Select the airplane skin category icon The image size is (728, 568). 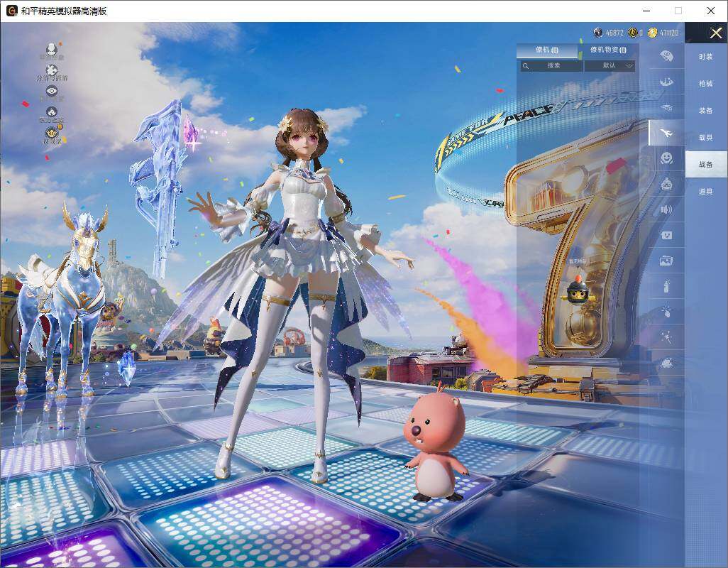667,133
